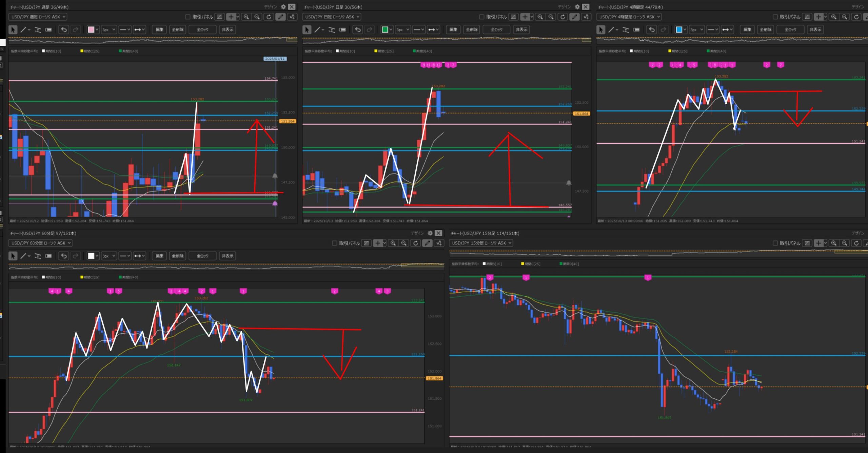Zoom in on the 60-minute chart

(393, 243)
